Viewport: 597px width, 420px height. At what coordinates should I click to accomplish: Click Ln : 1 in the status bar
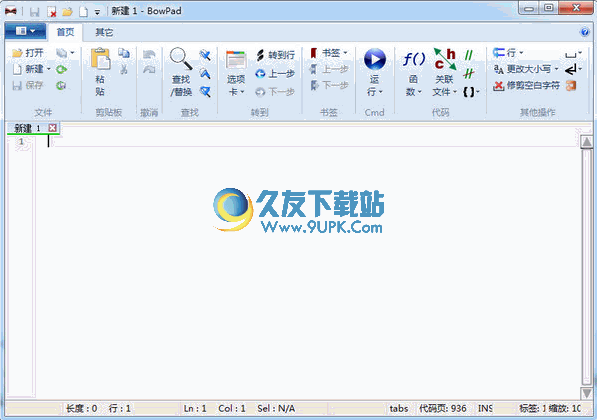tap(195, 409)
